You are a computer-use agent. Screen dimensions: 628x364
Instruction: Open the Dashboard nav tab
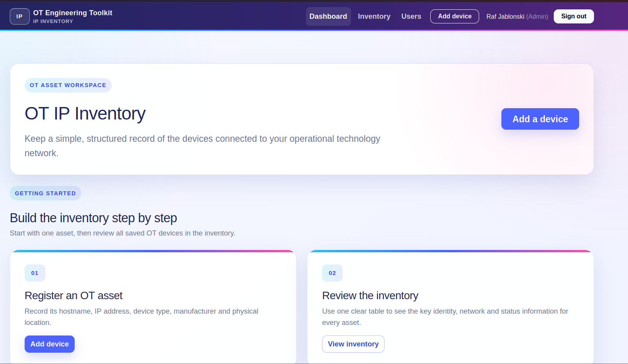coord(328,16)
